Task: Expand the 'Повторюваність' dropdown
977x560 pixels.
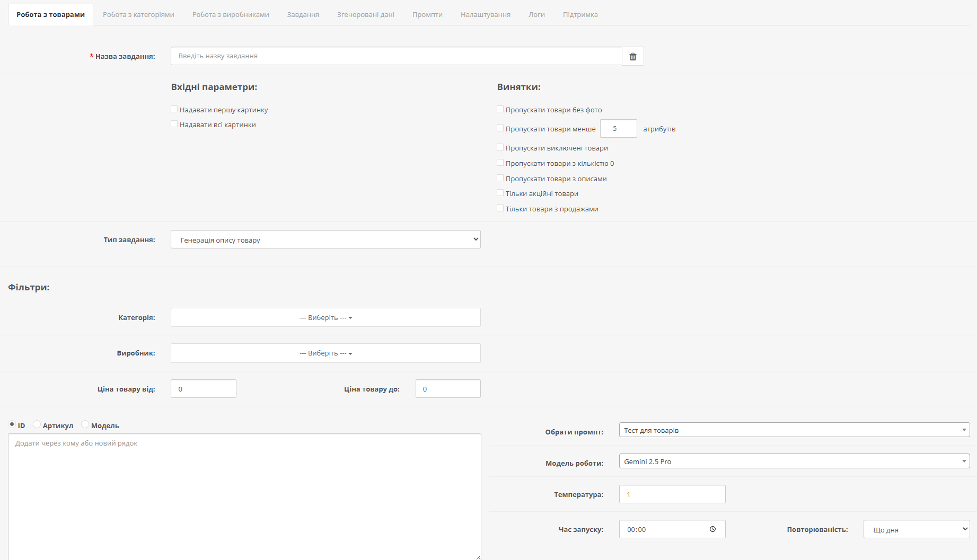Action: coord(916,529)
